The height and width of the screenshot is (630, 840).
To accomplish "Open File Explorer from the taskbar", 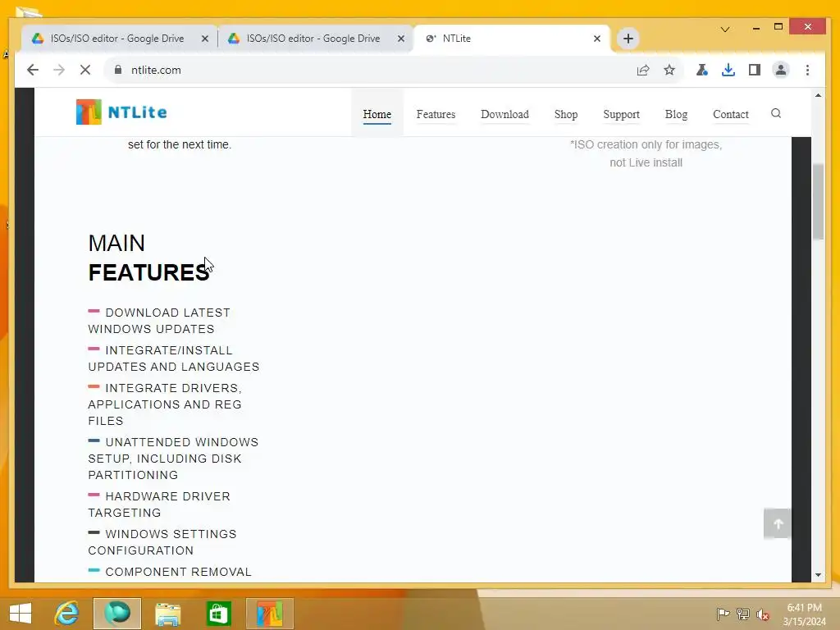I will tap(167, 614).
